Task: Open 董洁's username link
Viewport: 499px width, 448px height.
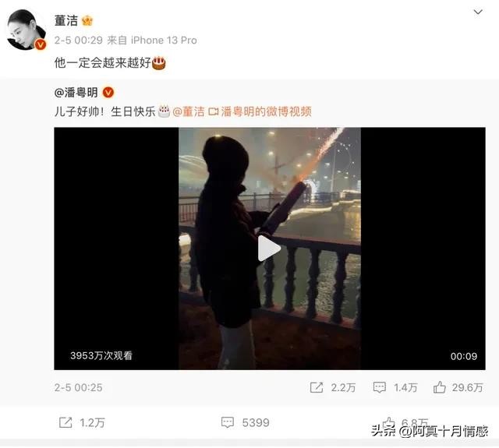Action: [66, 21]
